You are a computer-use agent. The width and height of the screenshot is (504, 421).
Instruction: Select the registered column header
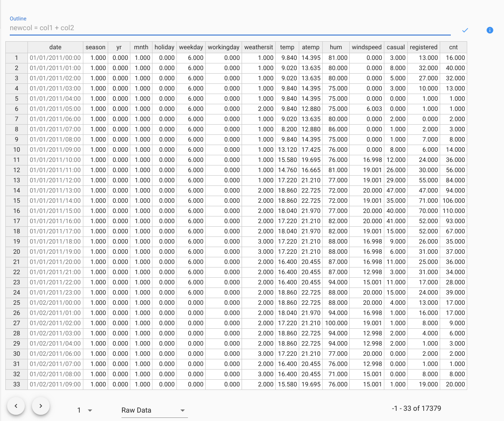424,47
